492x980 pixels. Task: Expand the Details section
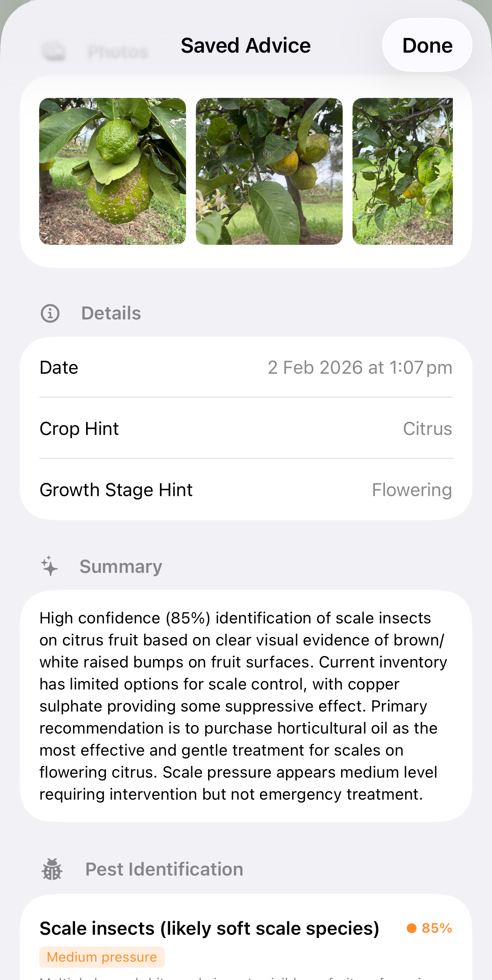[x=111, y=313]
